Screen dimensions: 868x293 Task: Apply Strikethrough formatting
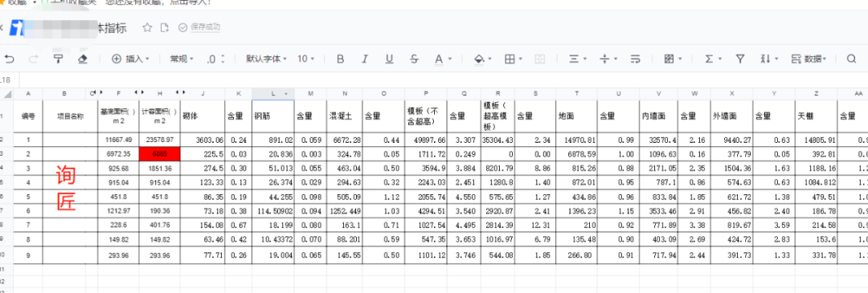(x=414, y=59)
